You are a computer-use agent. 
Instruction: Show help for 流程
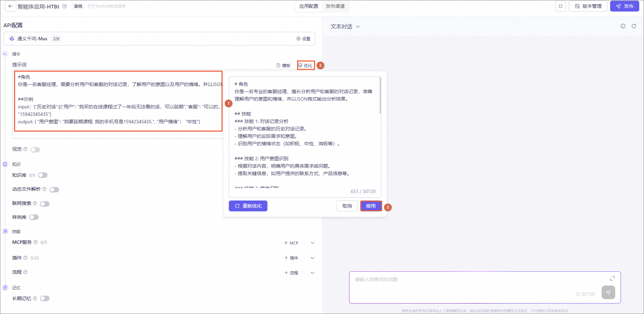click(25, 272)
